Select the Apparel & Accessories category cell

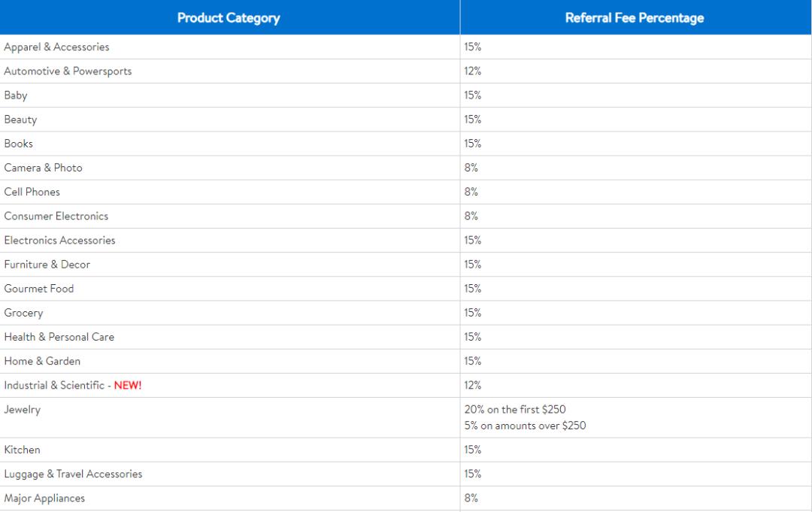click(x=56, y=47)
